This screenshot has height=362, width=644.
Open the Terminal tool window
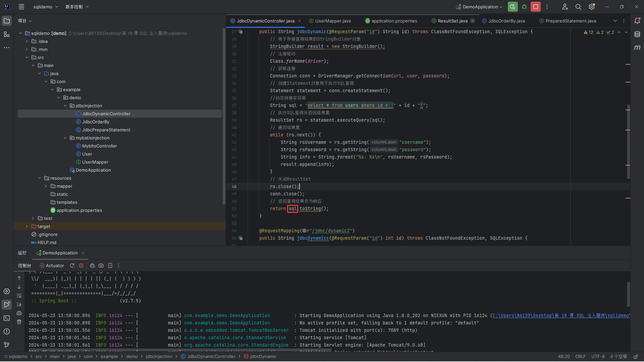click(7, 318)
